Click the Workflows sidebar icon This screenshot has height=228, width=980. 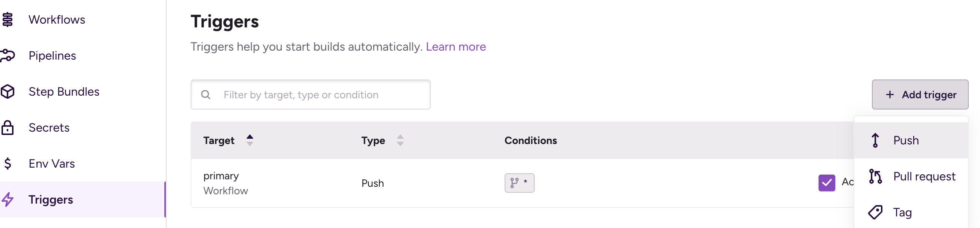click(x=8, y=19)
